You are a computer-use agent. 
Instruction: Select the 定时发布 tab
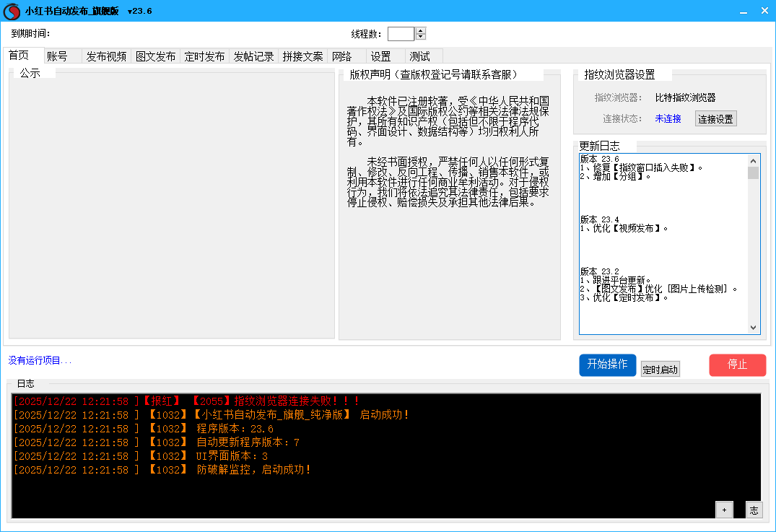pos(204,56)
